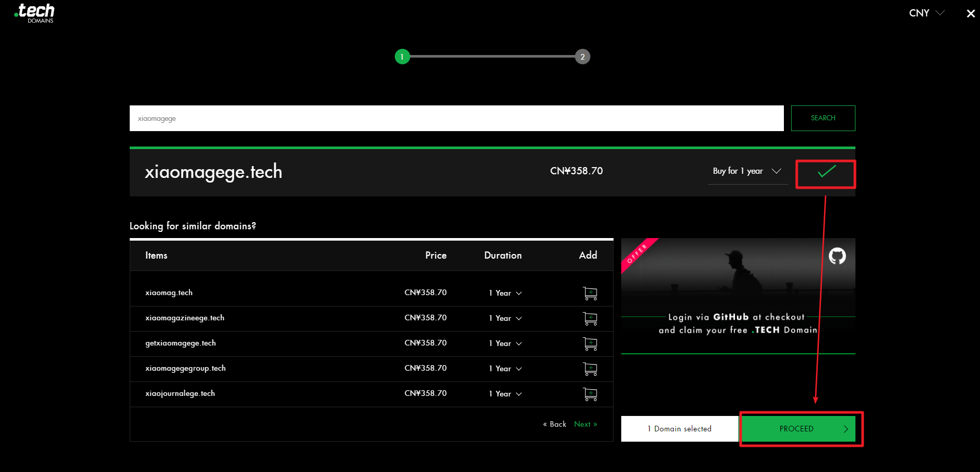Add xiaojournalege.tech to cart
The height and width of the screenshot is (472, 980).
click(590, 394)
